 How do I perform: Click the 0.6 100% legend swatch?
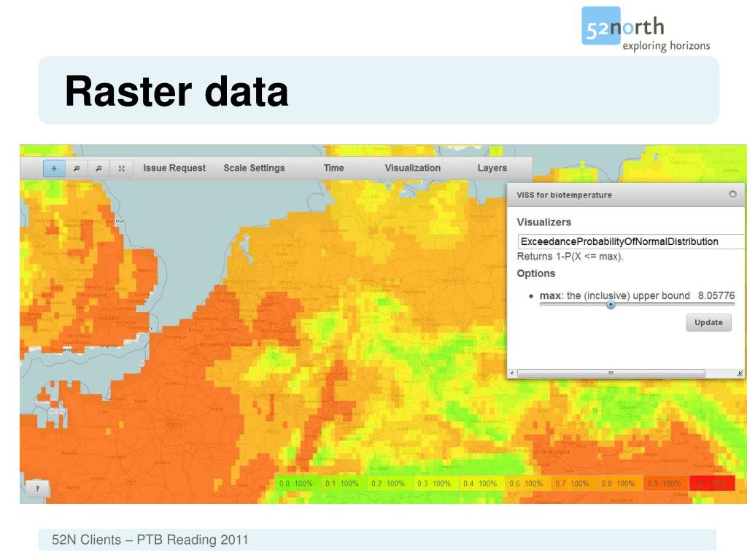point(527,483)
